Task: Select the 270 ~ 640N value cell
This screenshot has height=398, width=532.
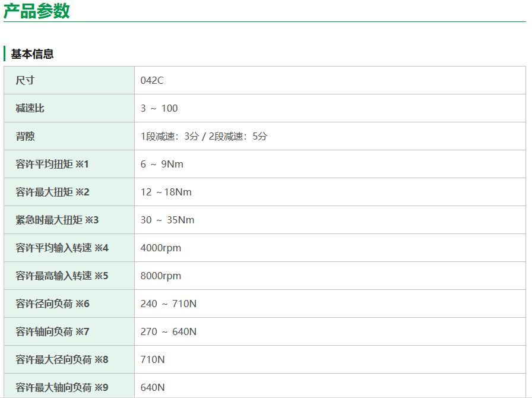Action: pos(169,331)
